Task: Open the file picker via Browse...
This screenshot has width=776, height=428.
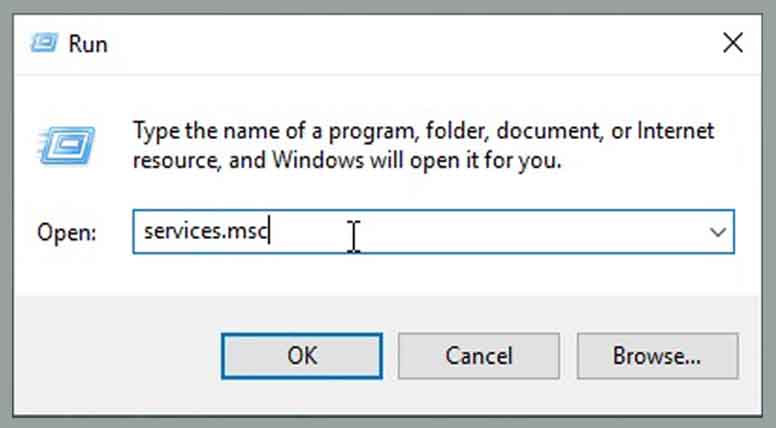Action: pos(657,356)
